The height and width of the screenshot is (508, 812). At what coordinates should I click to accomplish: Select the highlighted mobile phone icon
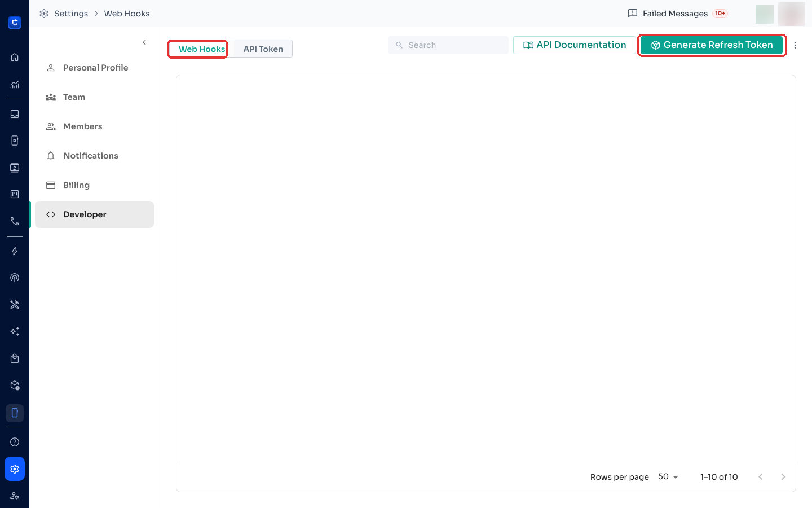pyautogui.click(x=15, y=413)
